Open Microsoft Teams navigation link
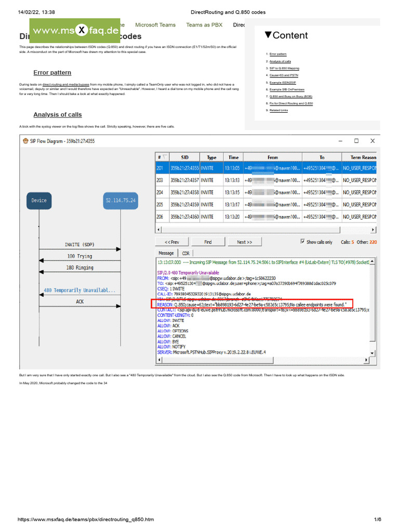Image resolution: width=399 pixels, height=532 pixels. tap(155, 25)
